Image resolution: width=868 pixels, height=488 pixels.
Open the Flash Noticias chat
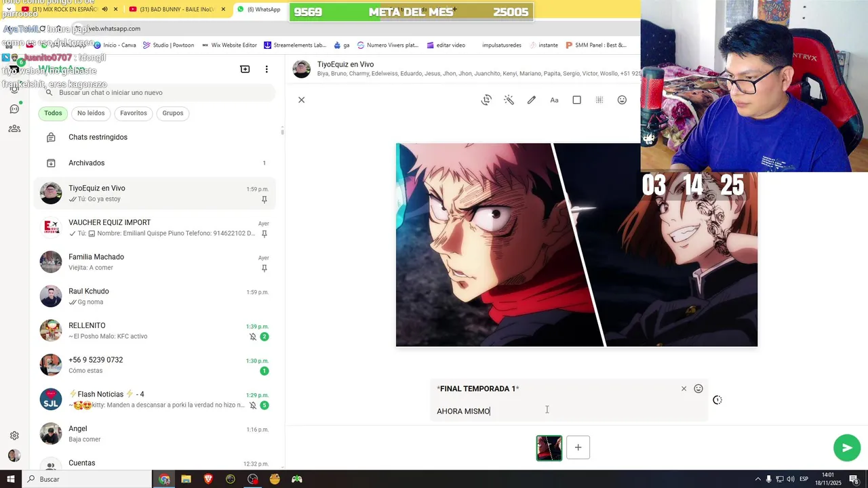click(x=155, y=399)
